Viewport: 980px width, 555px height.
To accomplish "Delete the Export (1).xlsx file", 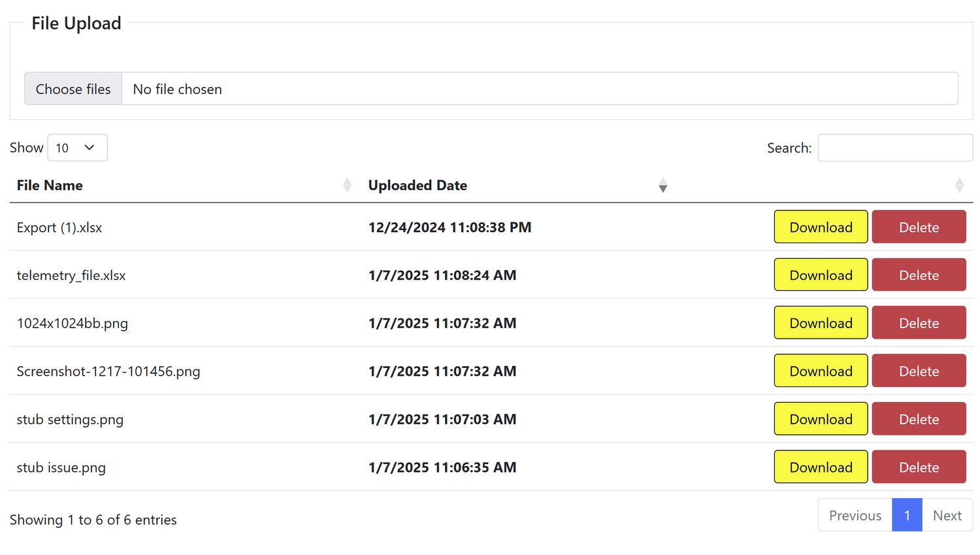I will [919, 227].
